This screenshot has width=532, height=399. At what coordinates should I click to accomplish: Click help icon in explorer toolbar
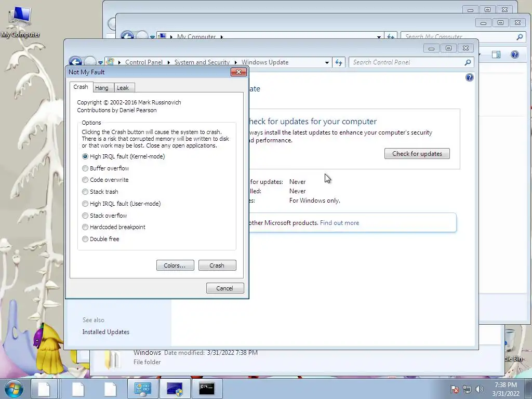pos(515,55)
